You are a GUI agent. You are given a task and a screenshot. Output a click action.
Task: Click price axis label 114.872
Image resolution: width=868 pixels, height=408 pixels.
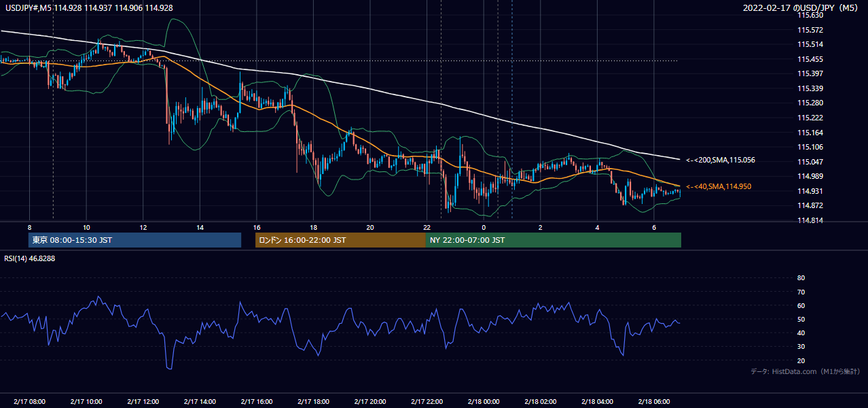(x=810, y=205)
